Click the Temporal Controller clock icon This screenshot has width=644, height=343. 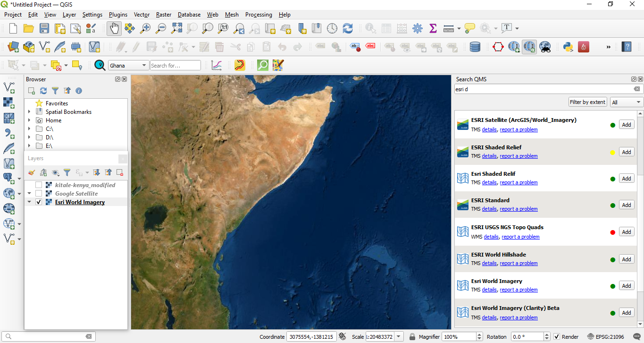point(332,28)
